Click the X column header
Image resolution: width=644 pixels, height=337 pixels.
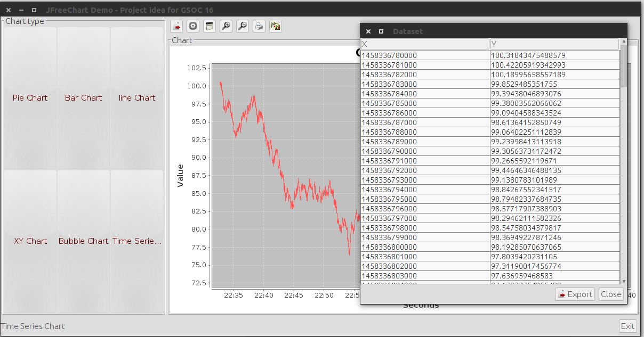click(x=425, y=44)
